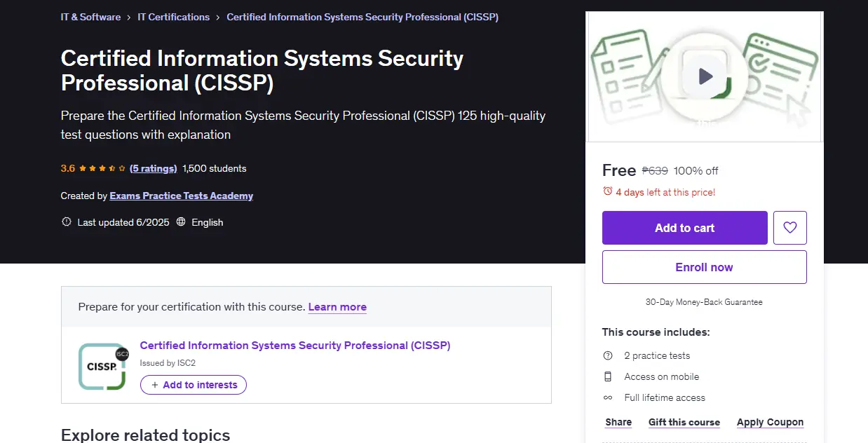Click the 'Issued by ISC2' text
Screen dimensions: 868x443
168,363
